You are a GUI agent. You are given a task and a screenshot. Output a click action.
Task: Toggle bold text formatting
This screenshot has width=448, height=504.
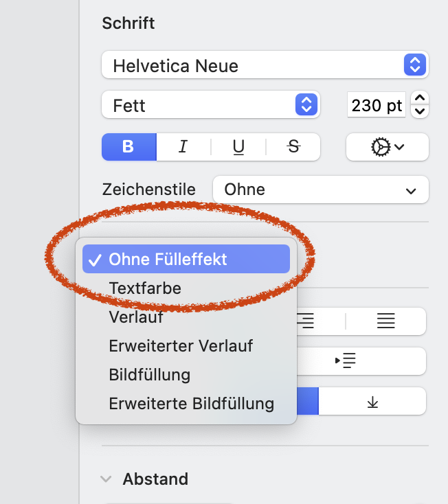click(128, 146)
